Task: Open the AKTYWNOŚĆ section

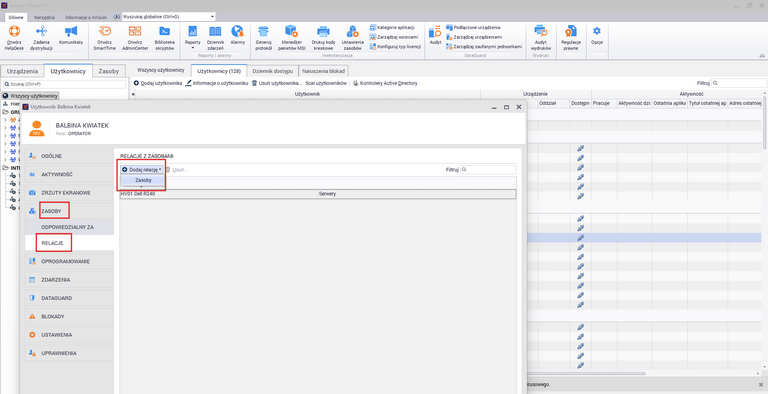Action: 70,174
